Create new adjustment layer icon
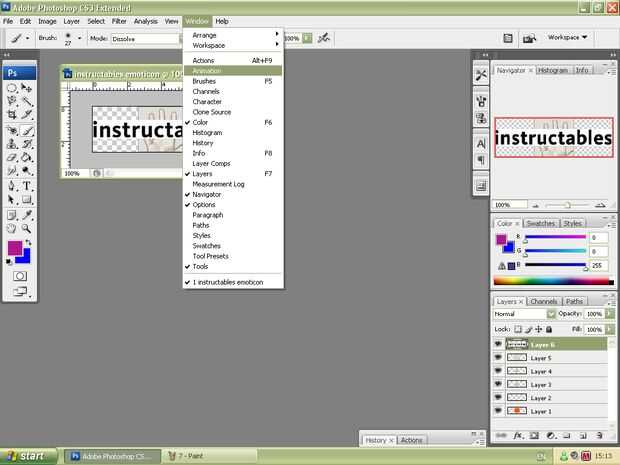This screenshot has height=465, width=620. coord(551,436)
